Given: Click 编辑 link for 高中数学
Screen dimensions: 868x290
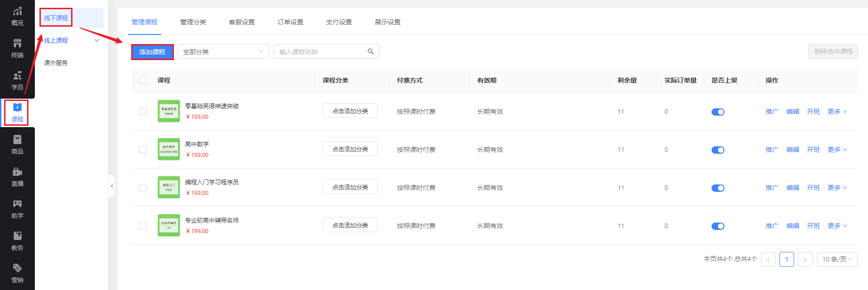Looking at the screenshot, I should [x=793, y=150].
